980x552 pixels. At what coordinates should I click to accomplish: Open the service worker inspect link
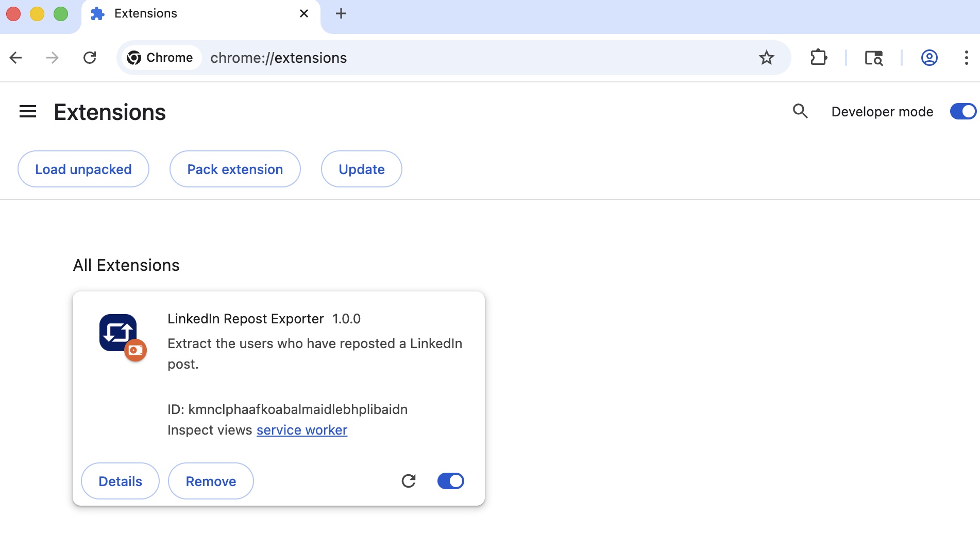[x=302, y=430]
